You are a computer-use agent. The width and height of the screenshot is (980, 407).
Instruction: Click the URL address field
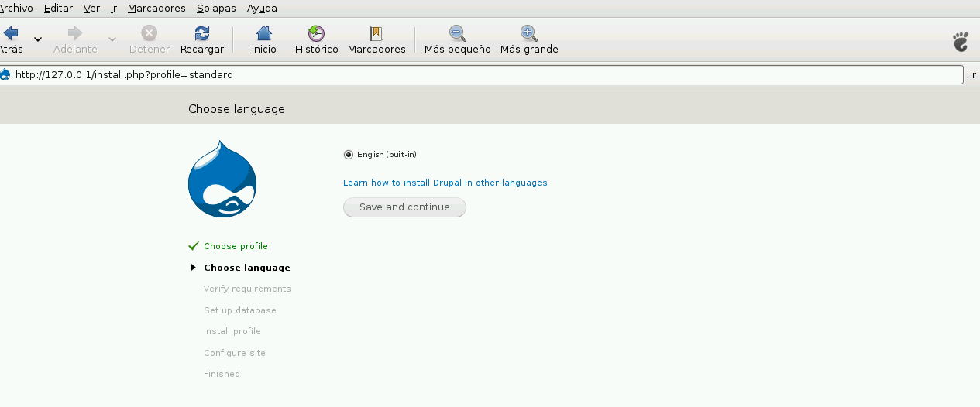482,75
